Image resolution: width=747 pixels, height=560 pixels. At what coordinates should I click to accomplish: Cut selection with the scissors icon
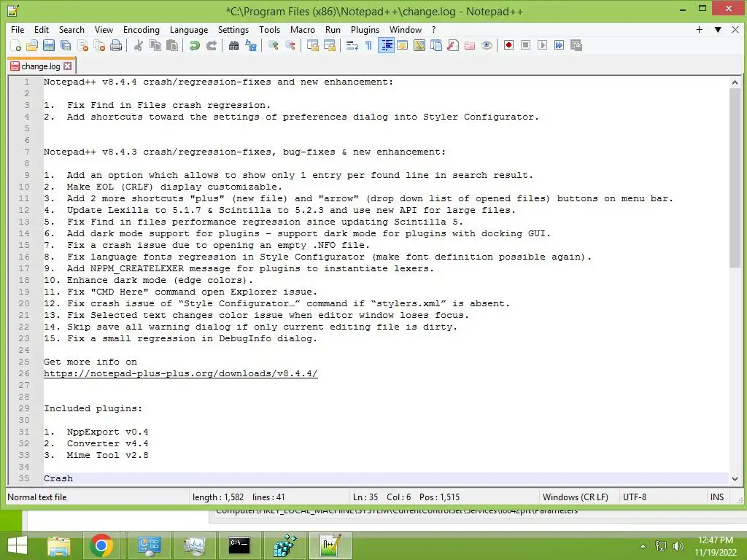pyautogui.click(x=139, y=45)
